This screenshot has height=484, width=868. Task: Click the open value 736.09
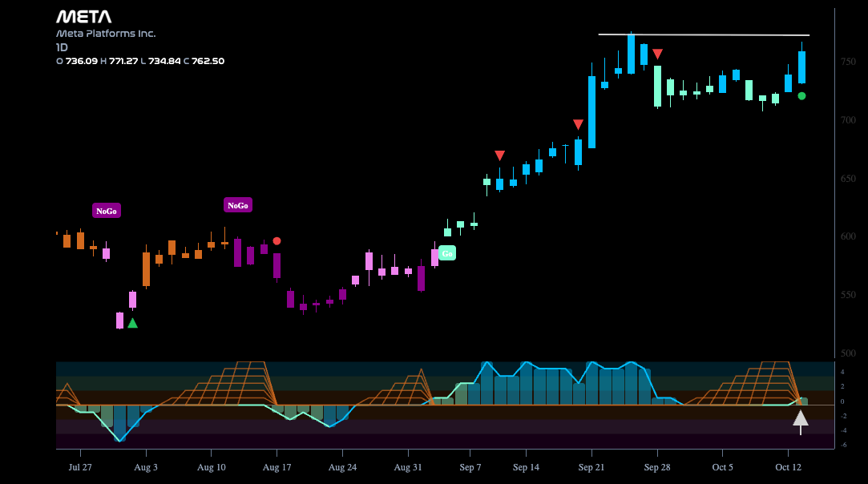click(82, 61)
